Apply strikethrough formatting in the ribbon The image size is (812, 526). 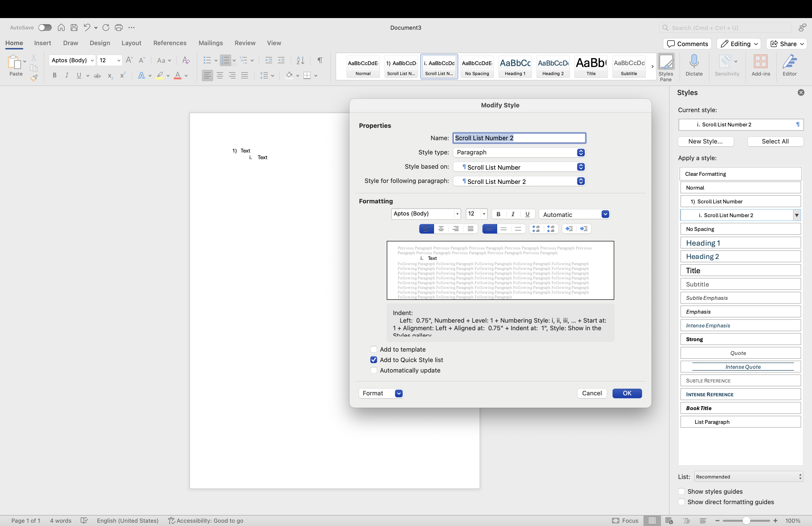coord(97,76)
